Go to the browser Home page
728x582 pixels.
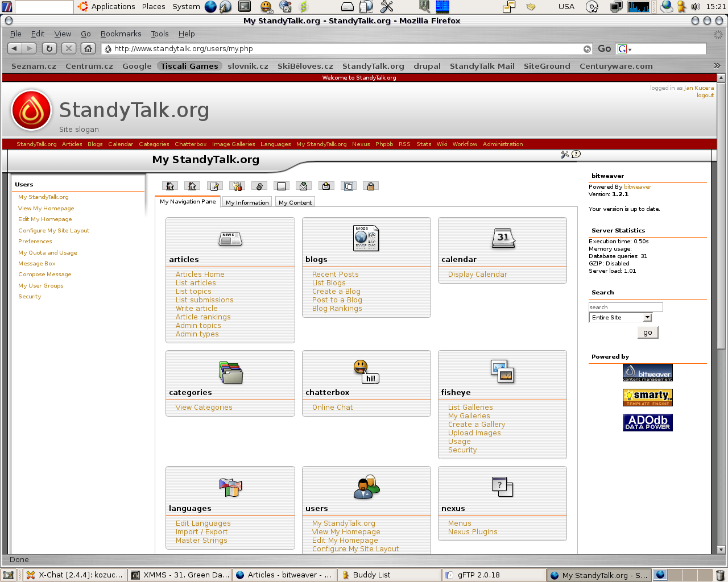88,49
